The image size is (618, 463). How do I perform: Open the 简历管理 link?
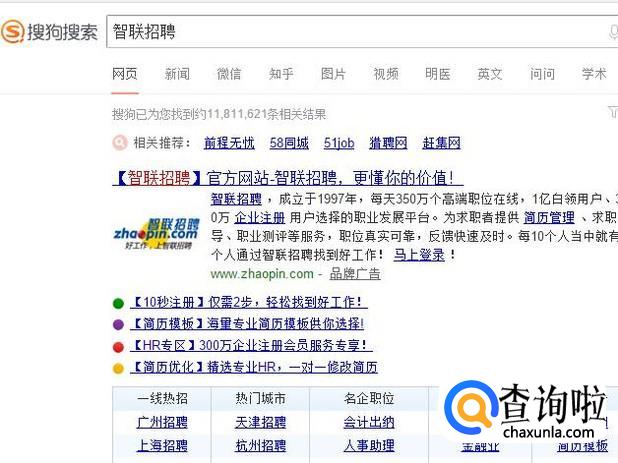[549, 218]
